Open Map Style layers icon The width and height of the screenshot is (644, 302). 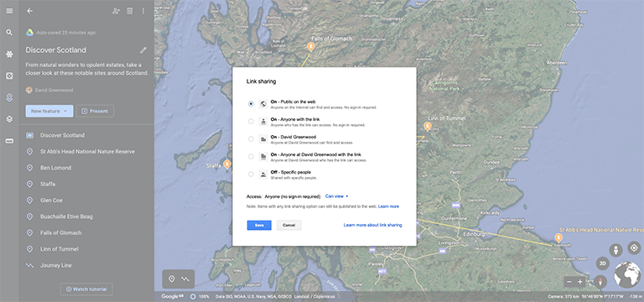pos(9,119)
